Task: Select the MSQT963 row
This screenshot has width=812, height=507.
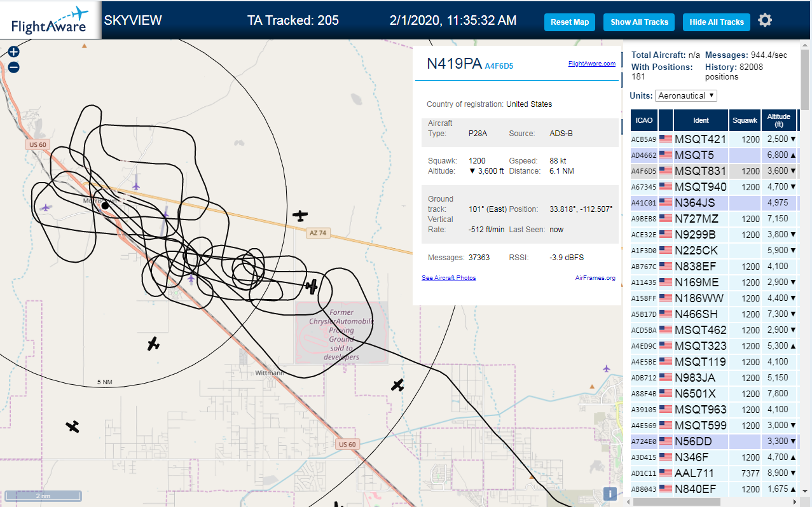Action: point(715,409)
